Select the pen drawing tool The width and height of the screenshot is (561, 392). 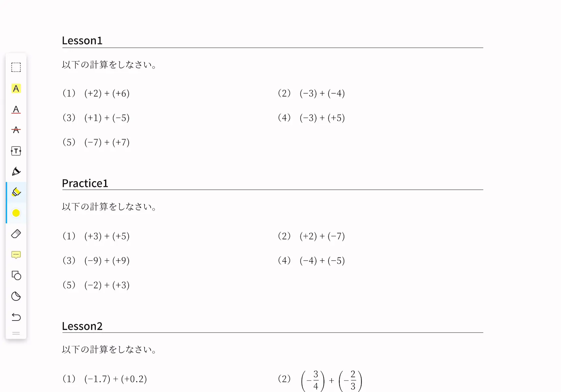[x=16, y=171]
